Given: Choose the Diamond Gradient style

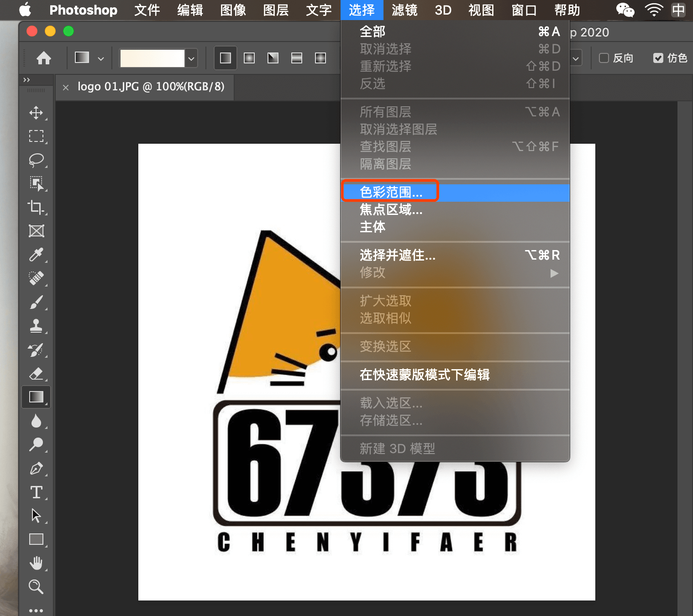Looking at the screenshot, I should click(320, 58).
